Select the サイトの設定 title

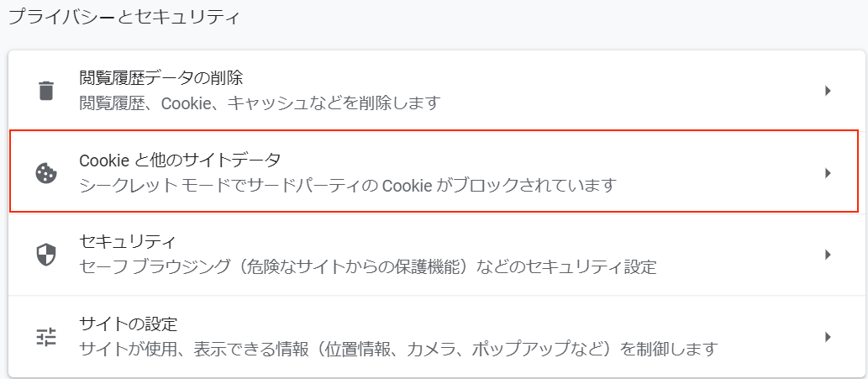128,324
